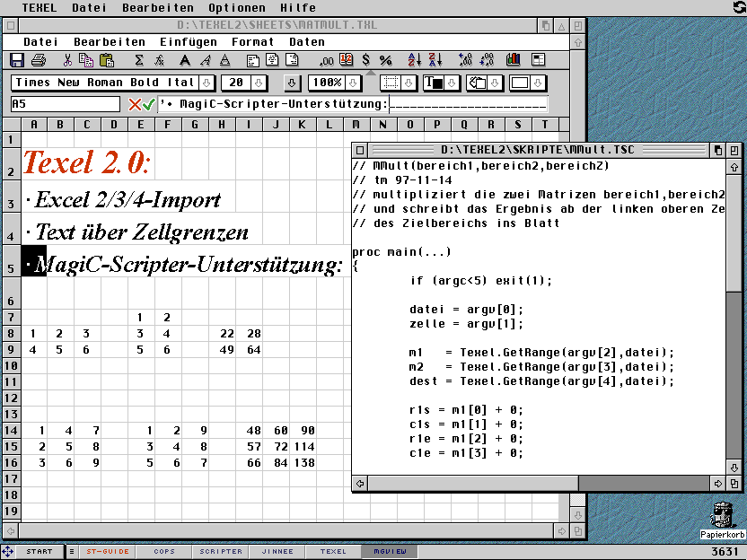This screenshot has height=560, width=747.
Task: Insert a sum with the Sigma icon
Action: (138, 60)
